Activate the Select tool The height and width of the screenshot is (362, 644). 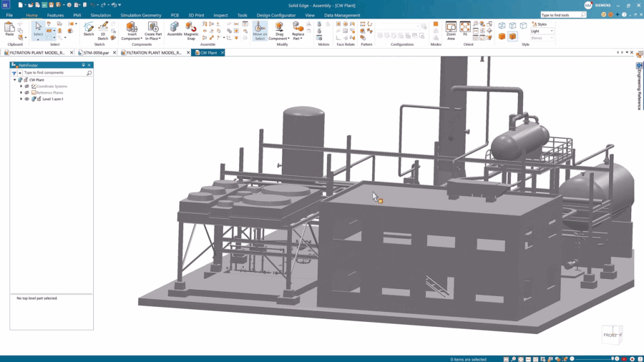pyautogui.click(x=38, y=29)
